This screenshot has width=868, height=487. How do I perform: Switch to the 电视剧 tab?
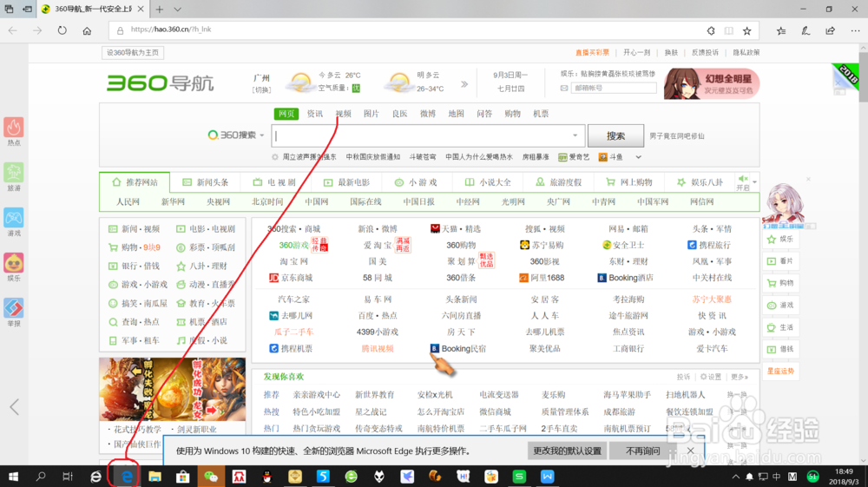[275, 182]
